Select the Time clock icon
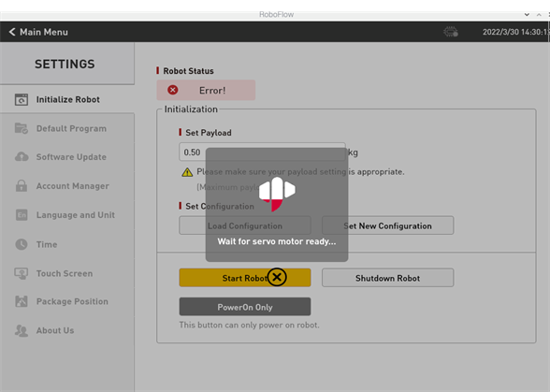The width and height of the screenshot is (550, 392). coord(22,244)
